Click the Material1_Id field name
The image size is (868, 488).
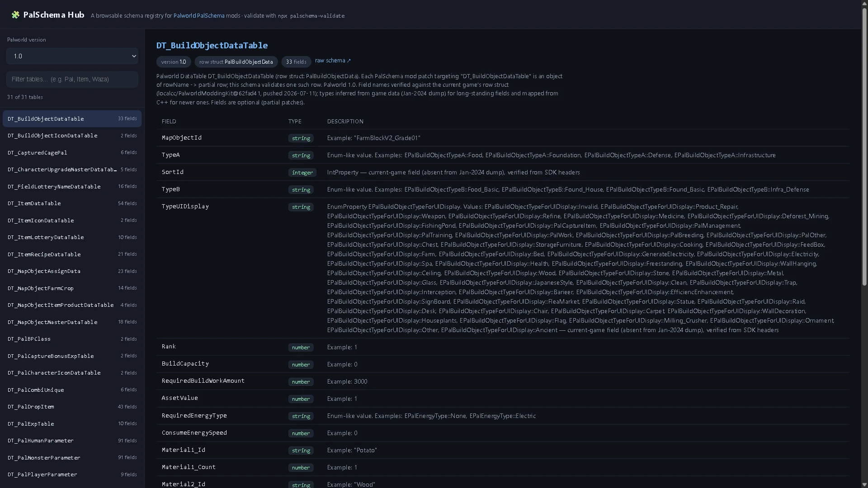(184, 450)
